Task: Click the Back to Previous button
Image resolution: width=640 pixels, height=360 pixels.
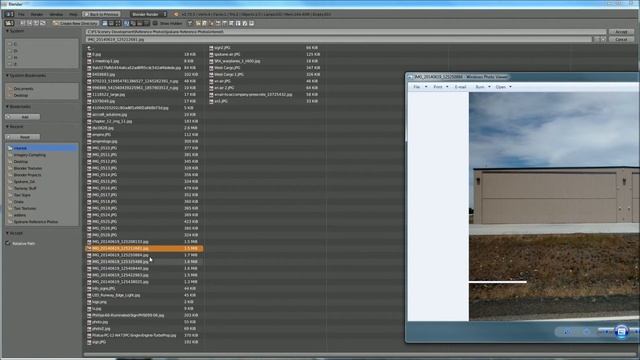Action: (101, 14)
